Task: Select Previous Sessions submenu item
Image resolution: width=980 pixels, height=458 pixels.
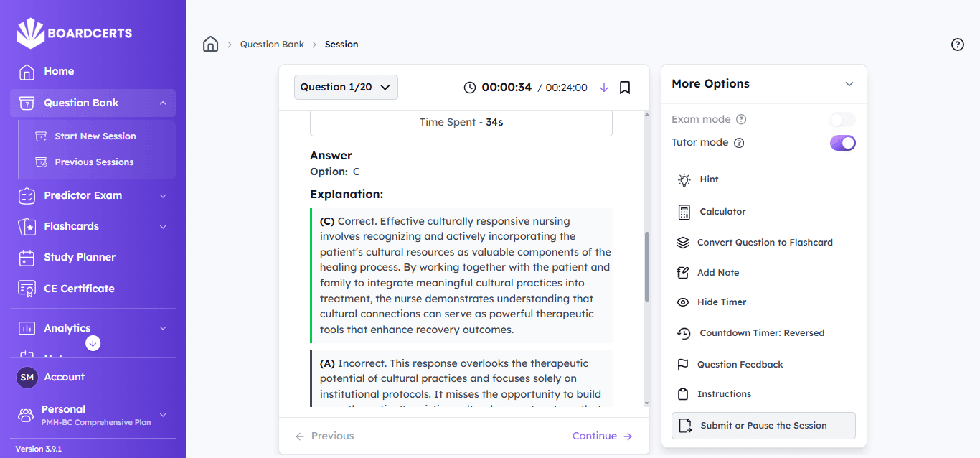Action: coord(94,162)
